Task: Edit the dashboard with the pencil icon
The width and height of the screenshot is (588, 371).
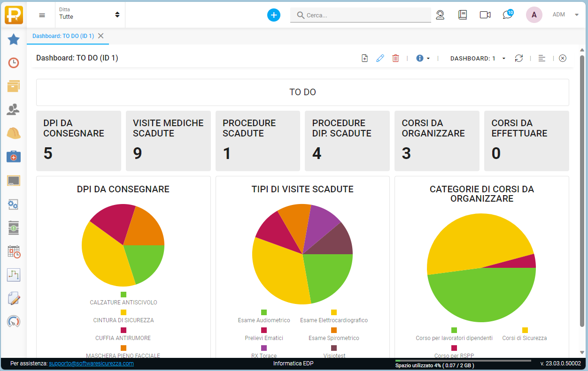Action: point(380,58)
